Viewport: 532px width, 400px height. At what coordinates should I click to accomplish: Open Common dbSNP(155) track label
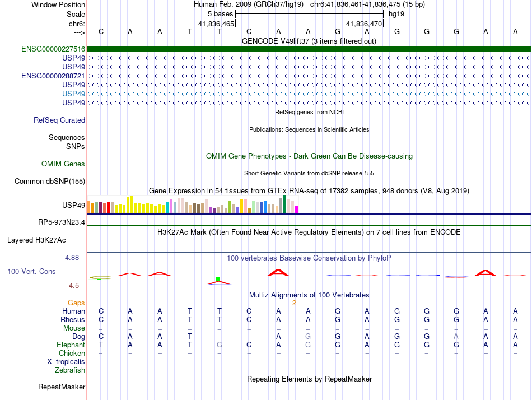pos(49,182)
